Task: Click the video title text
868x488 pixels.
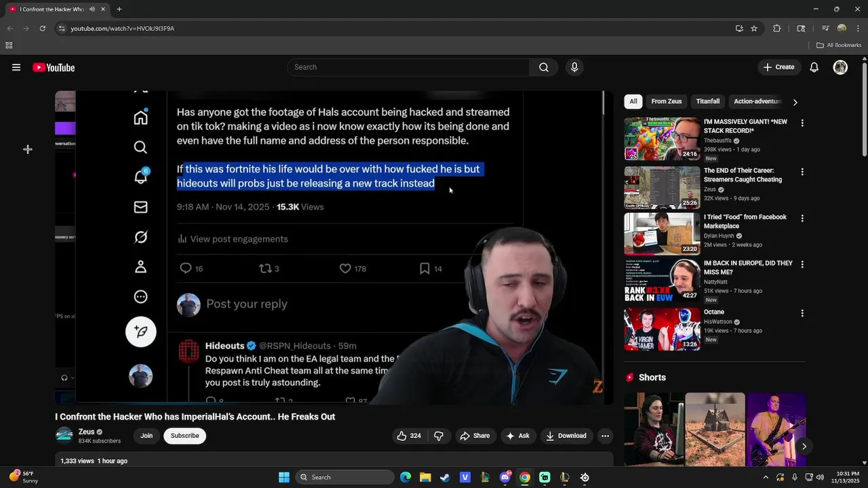Action: pos(195,417)
